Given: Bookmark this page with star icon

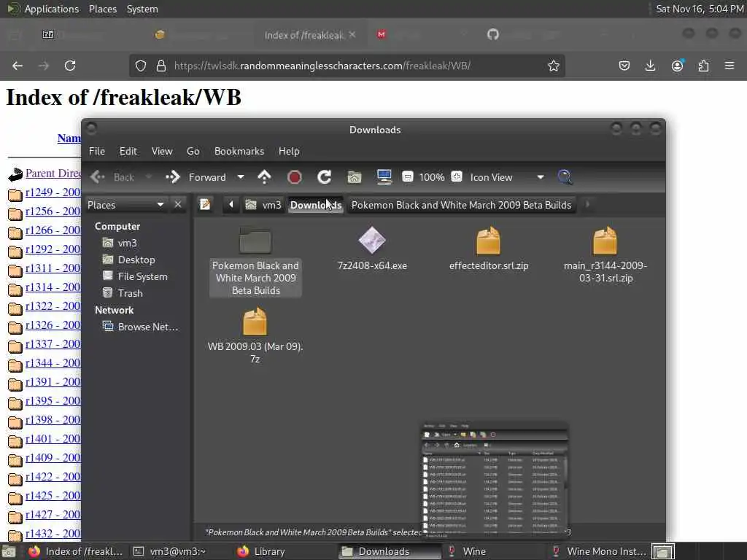Looking at the screenshot, I should [554, 66].
